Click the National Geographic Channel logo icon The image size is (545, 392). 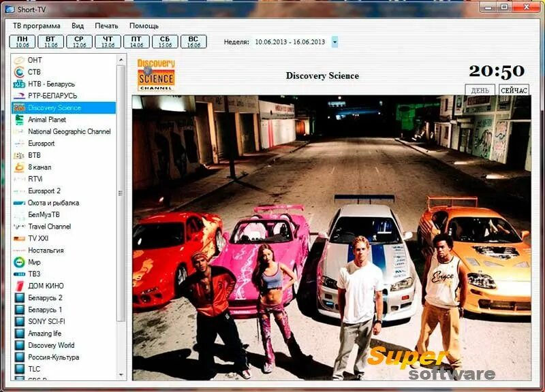pos(19,131)
